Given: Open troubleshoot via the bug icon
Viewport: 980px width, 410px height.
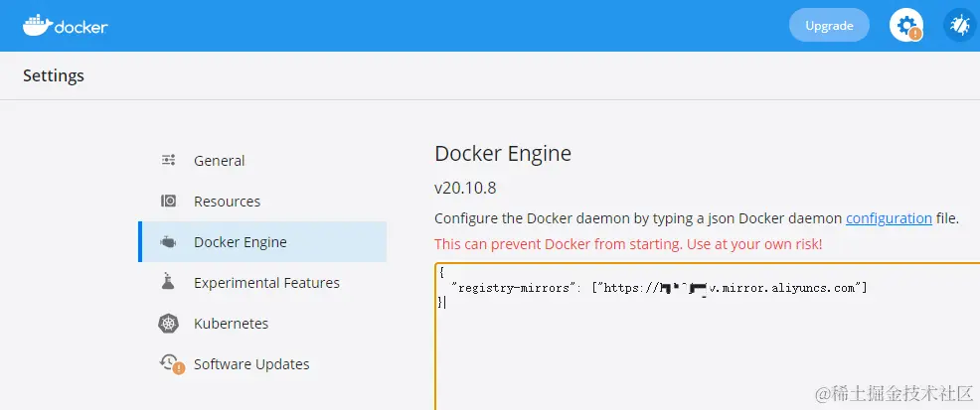Looking at the screenshot, I should (x=959, y=26).
